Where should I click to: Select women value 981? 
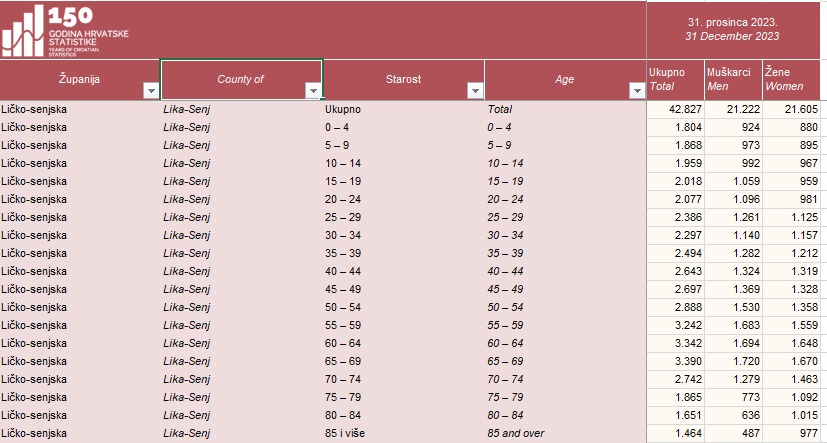(791, 199)
